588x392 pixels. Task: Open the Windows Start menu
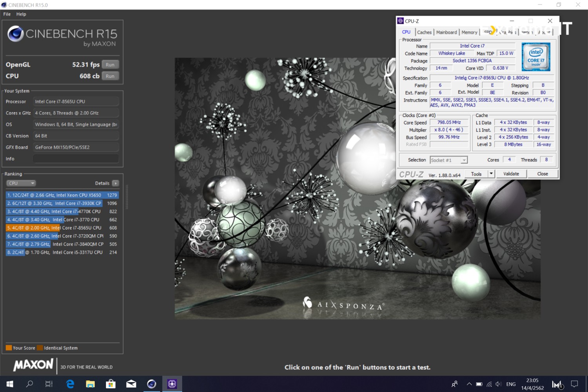(9, 384)
